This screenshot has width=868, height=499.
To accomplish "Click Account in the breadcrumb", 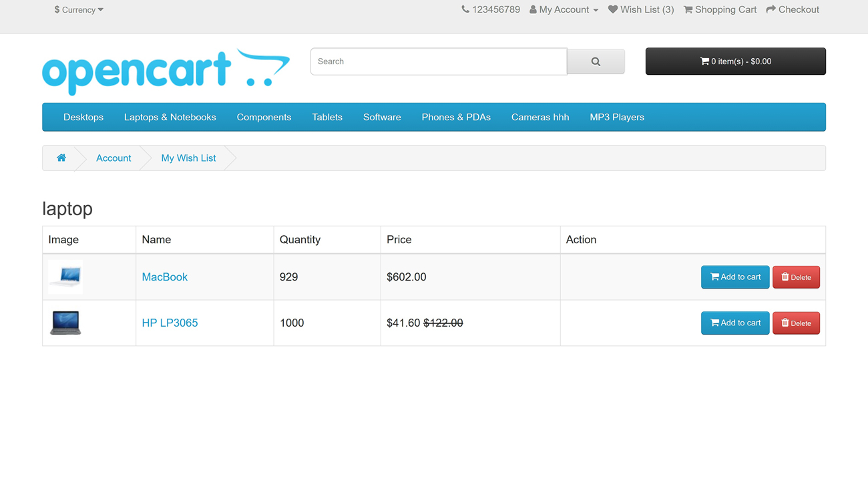I will [114, 158].
